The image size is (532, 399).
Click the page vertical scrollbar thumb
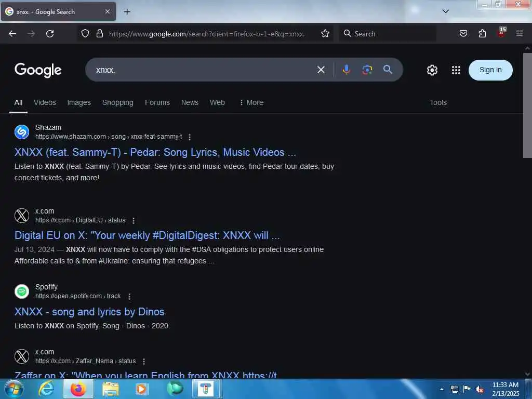[527, 105]
